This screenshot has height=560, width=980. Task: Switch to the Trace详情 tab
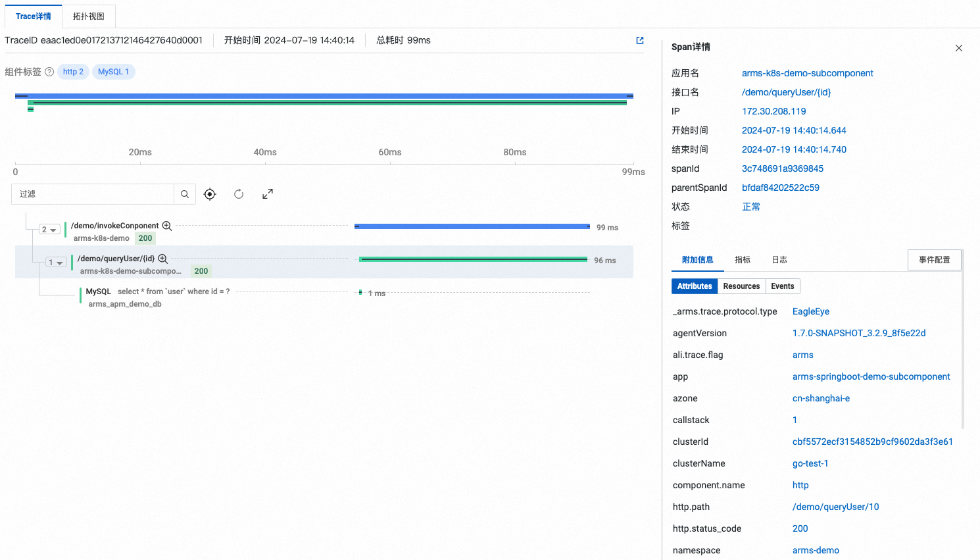(x=34, y=16)
